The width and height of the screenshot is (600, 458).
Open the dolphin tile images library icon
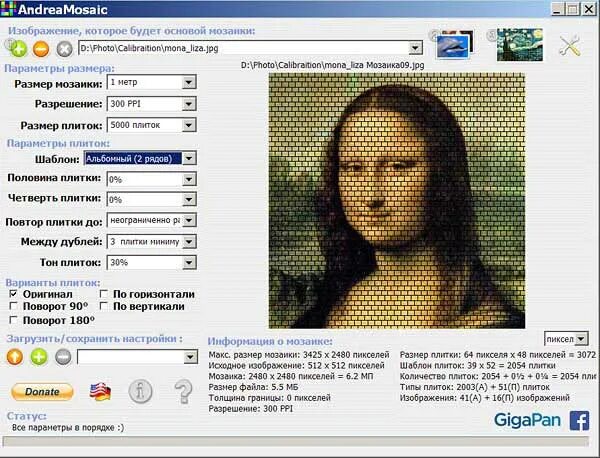click(453, 45)
